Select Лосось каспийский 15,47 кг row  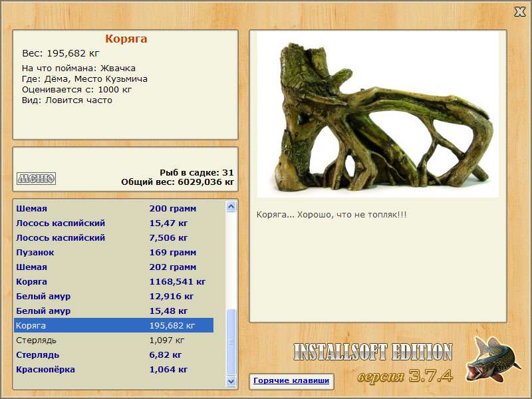[x=114, y=223]
